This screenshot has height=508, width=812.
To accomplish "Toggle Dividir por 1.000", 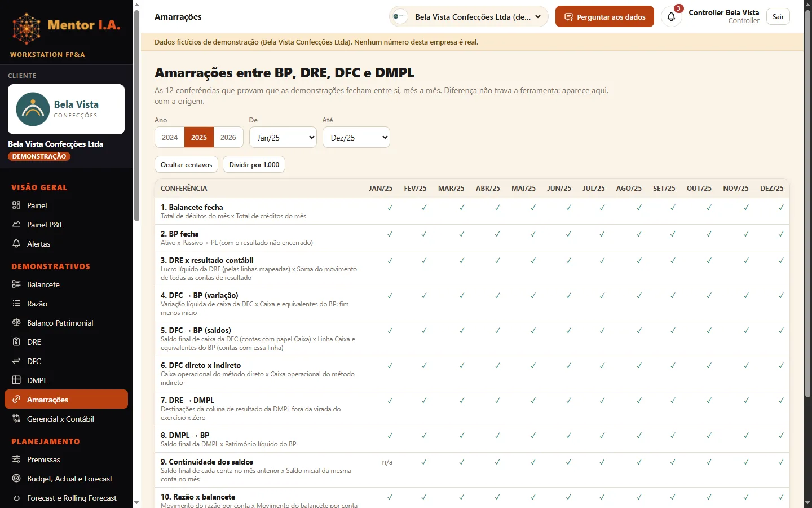I will coord(254,165).
